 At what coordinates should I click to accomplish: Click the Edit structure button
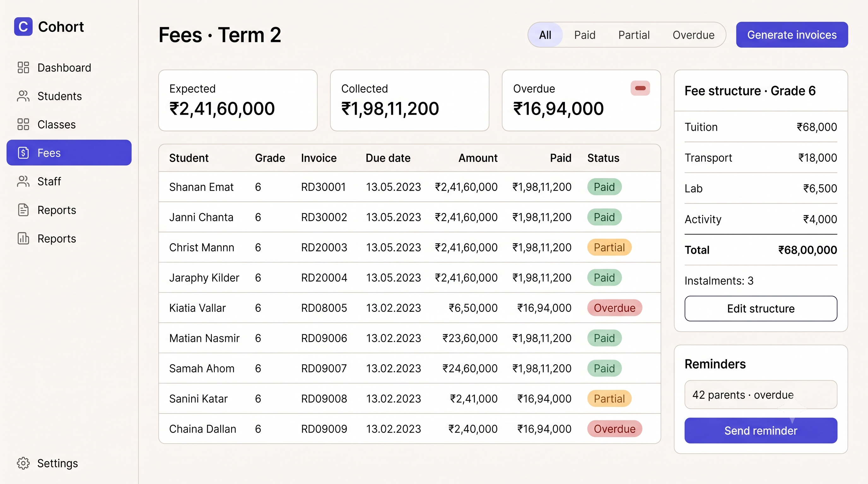point(760,308)
